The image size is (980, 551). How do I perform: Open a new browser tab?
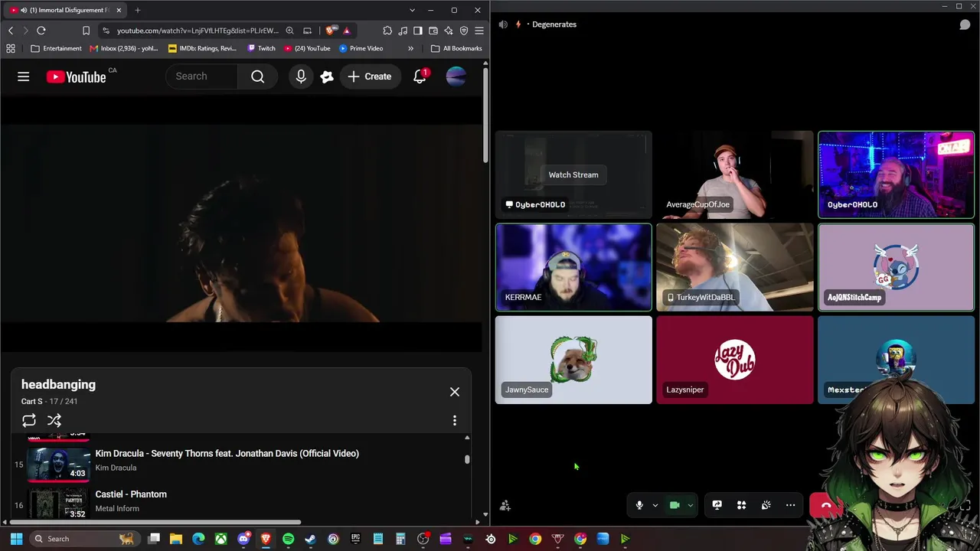click(138, 10)
